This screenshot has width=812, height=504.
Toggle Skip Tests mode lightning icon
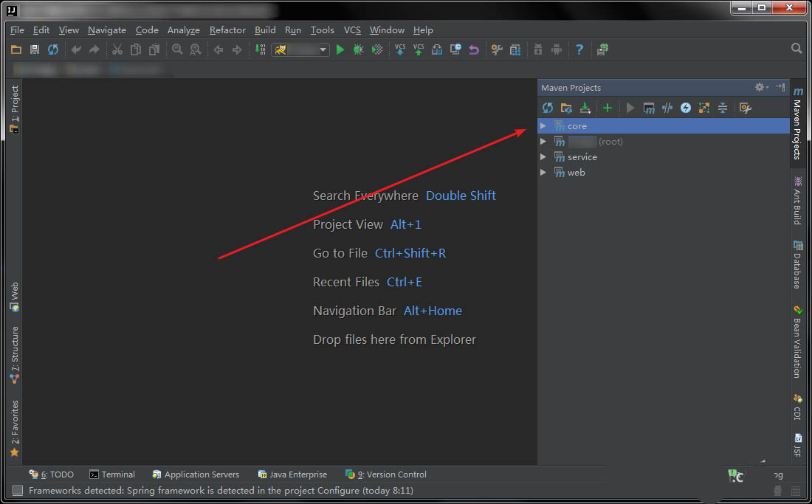[686, 108]
